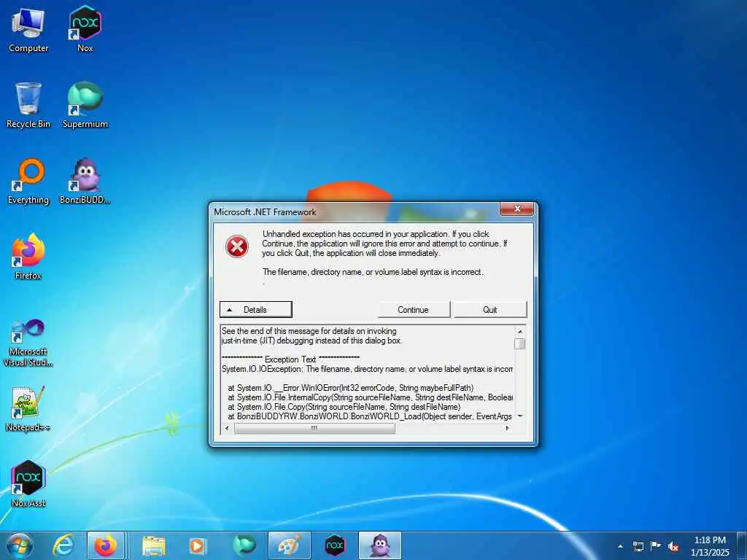This screenshot has width=747, height=560.
Task: Click the 'System.IO.IOException' exception text line
Action: [x=368, y=369]
